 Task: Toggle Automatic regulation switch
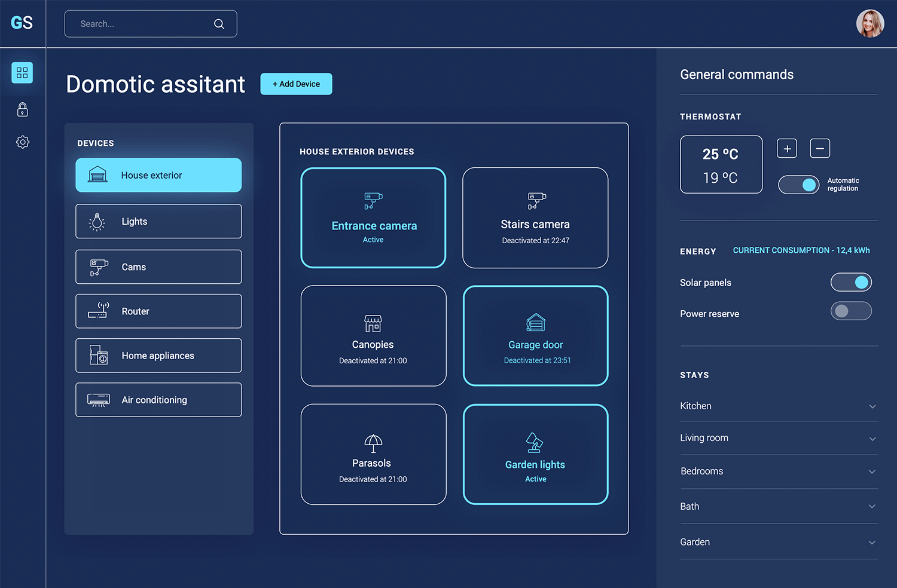point(799,185)
